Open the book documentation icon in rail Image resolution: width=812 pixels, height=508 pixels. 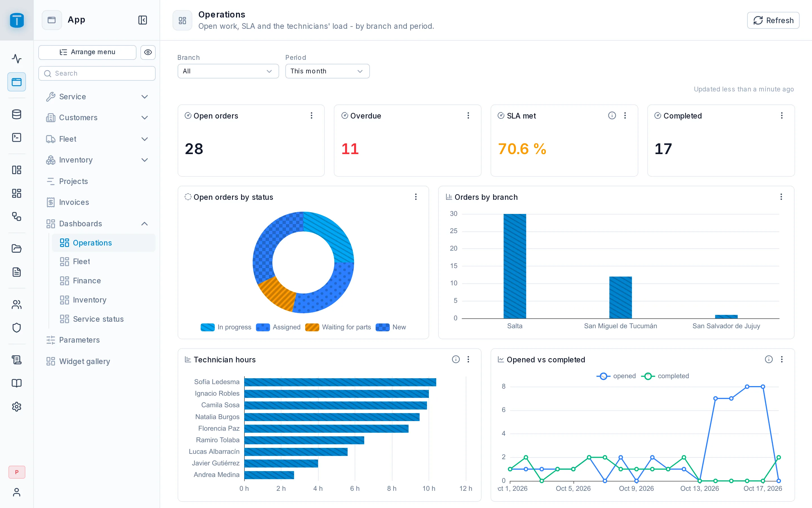pyautogui.click(x=16, y=383)
